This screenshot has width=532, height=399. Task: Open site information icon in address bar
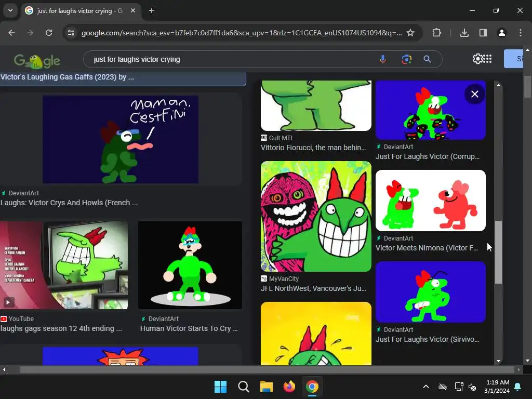click(71, 33)
